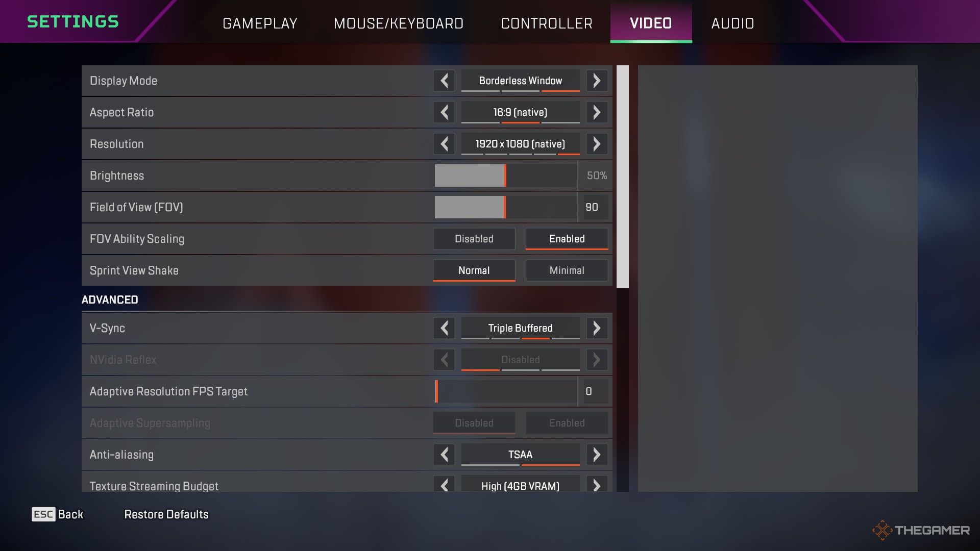The image size is (980, 551).
Task: Enable Adaptive Supersampling
Action: click(567, 422)
